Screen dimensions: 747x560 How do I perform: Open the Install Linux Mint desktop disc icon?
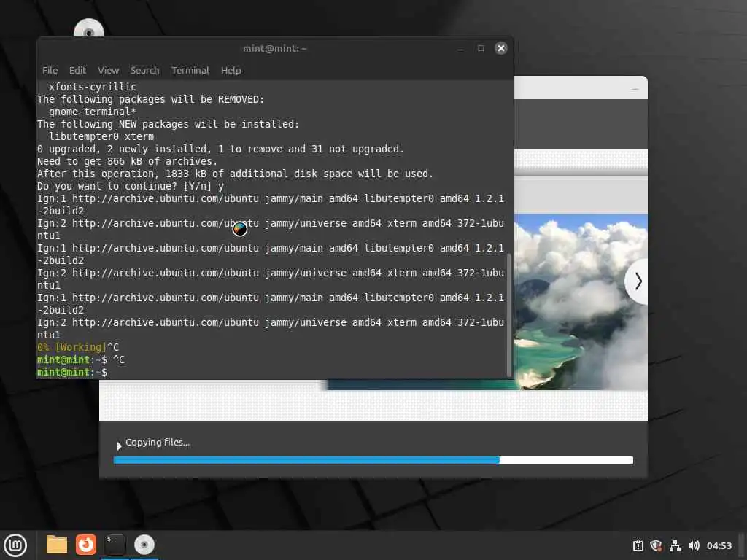88,28
